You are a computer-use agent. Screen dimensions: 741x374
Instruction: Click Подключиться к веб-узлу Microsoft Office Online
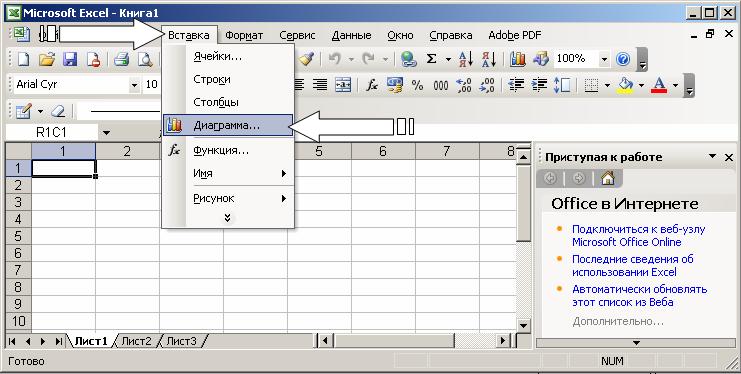tap(638, 235)
